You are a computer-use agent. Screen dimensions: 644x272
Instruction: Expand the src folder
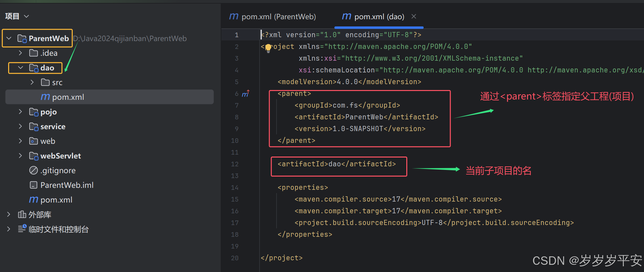[32, 82]
